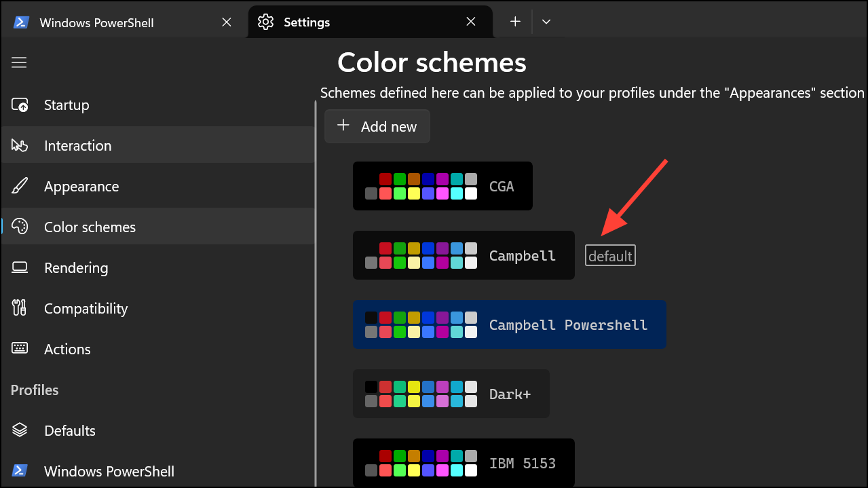Select the Dark+ color scheme
The height and width of the screenshot is (488, 868).
pos(451,393)
